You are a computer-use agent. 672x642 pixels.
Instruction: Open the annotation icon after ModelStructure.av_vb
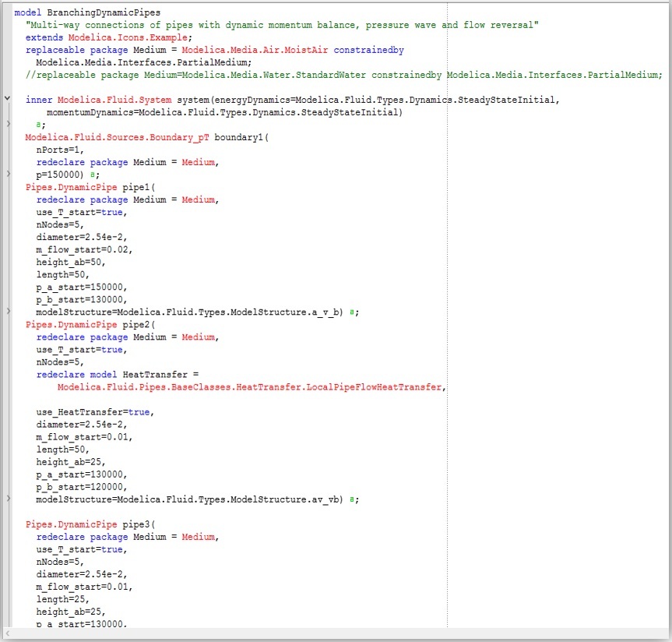point(352,499)
